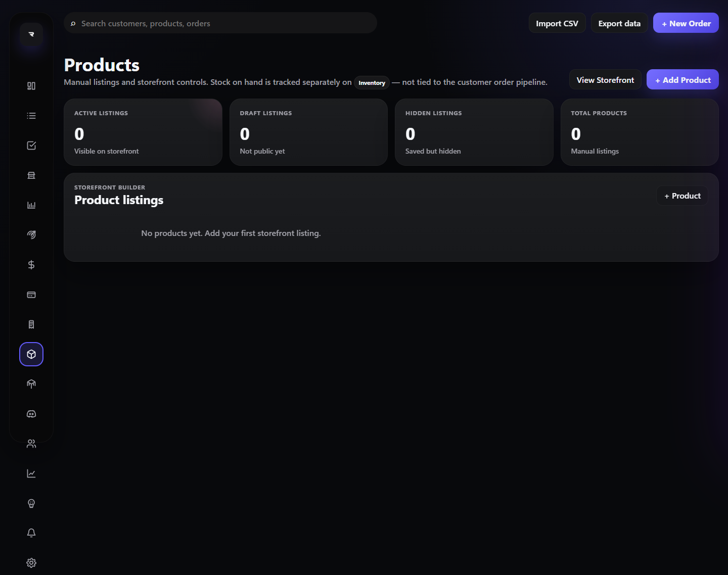Open the credit card payments icon
This screenshot has width=728, height=575.
pos(31,295)
